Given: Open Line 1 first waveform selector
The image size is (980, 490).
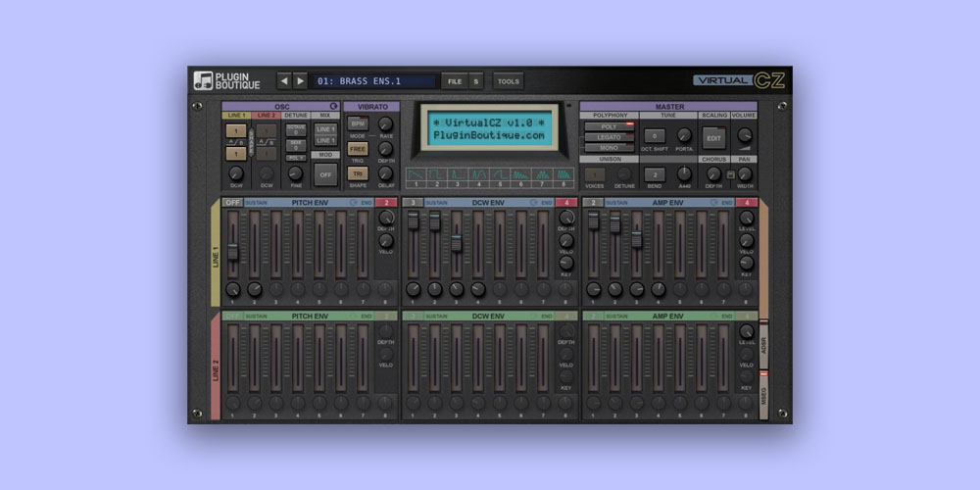Looking at the screenshot, I should point(235,130).
